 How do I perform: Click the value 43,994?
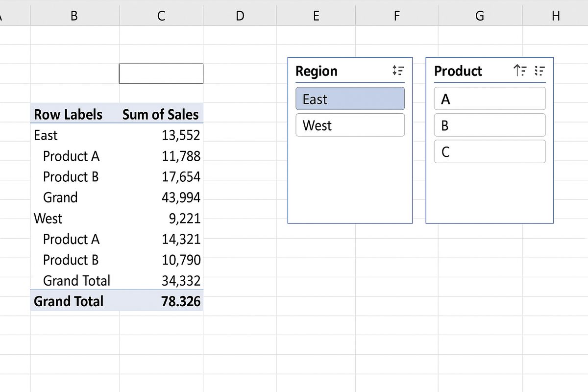tap(181, 197)
